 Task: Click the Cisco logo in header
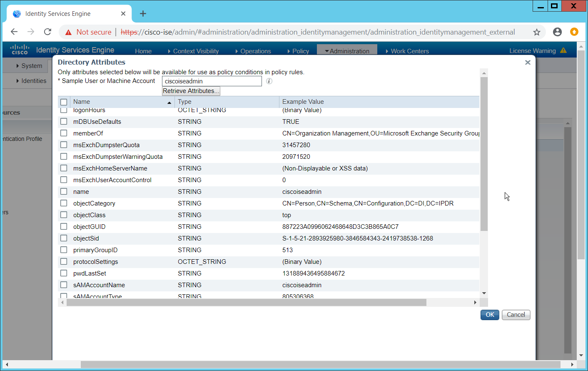pos(20,50)
